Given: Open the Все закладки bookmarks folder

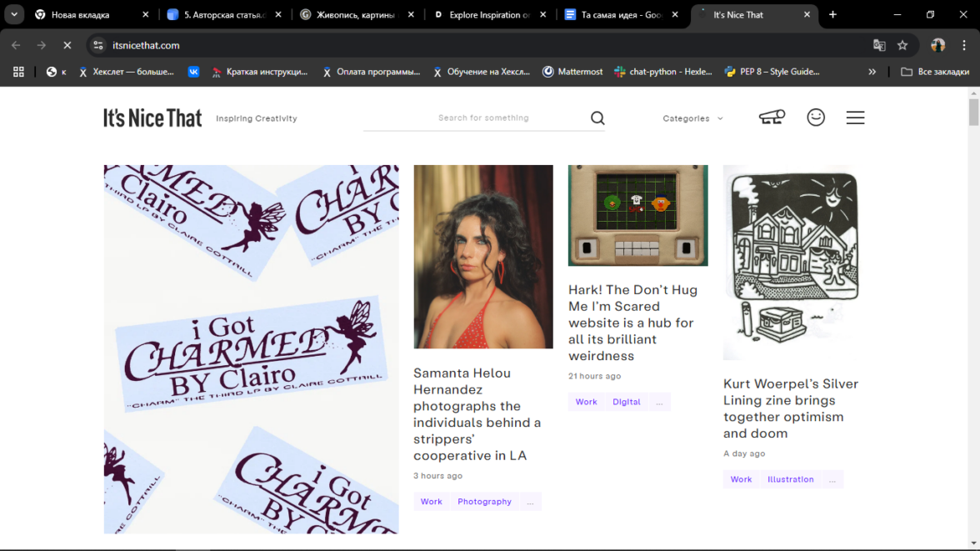Looking at the screenshot, I should click(x=935, y=72).
